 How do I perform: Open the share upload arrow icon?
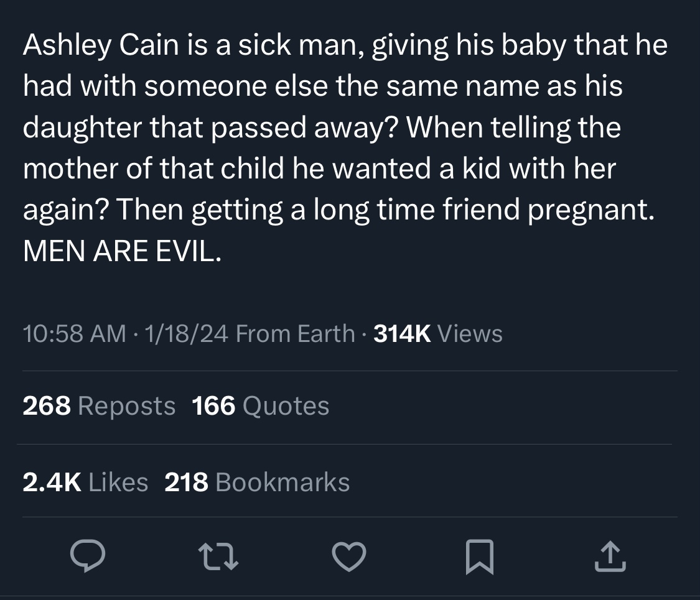coord(610,556)
